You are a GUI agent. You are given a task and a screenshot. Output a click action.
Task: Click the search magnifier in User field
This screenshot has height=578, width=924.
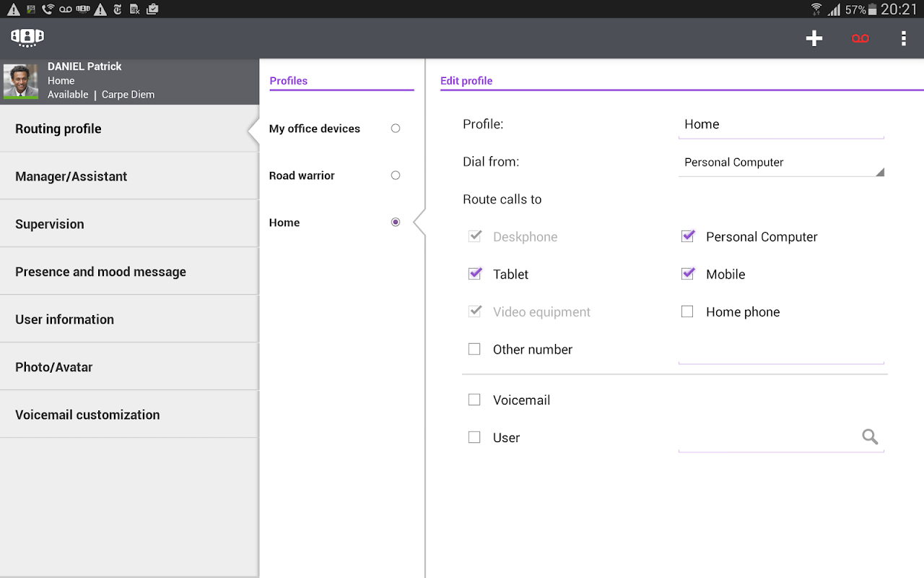(870, 436)
